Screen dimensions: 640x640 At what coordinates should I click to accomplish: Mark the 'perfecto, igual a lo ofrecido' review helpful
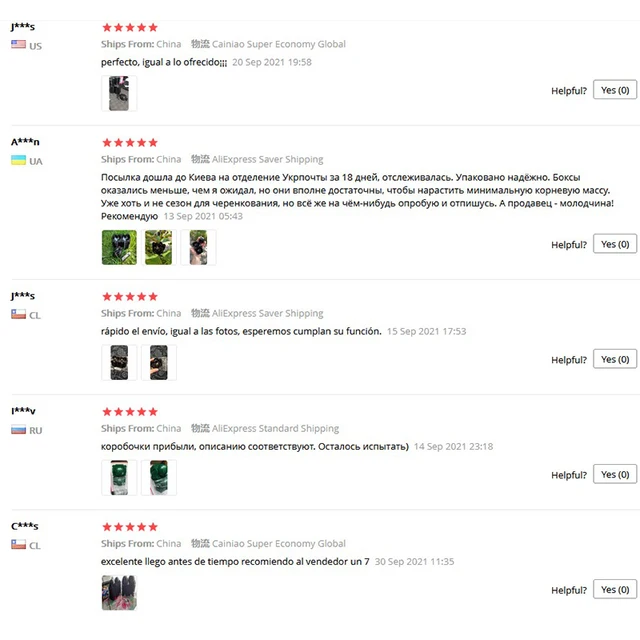[615, 90]
